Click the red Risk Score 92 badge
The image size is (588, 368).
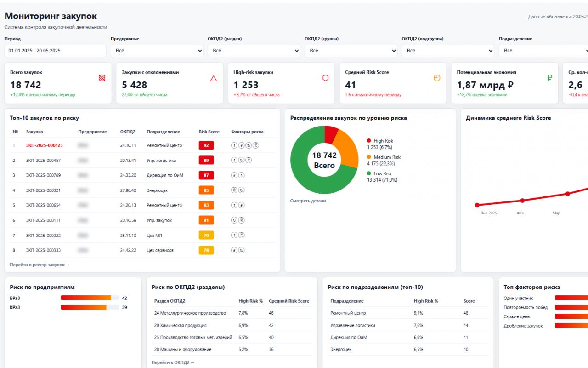(x=206, y=145)
